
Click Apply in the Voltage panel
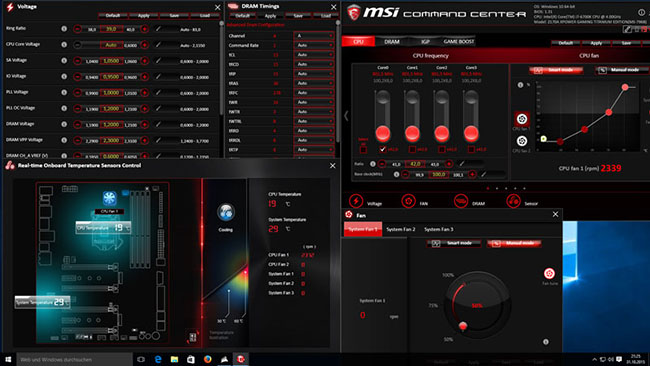[143, 16]
